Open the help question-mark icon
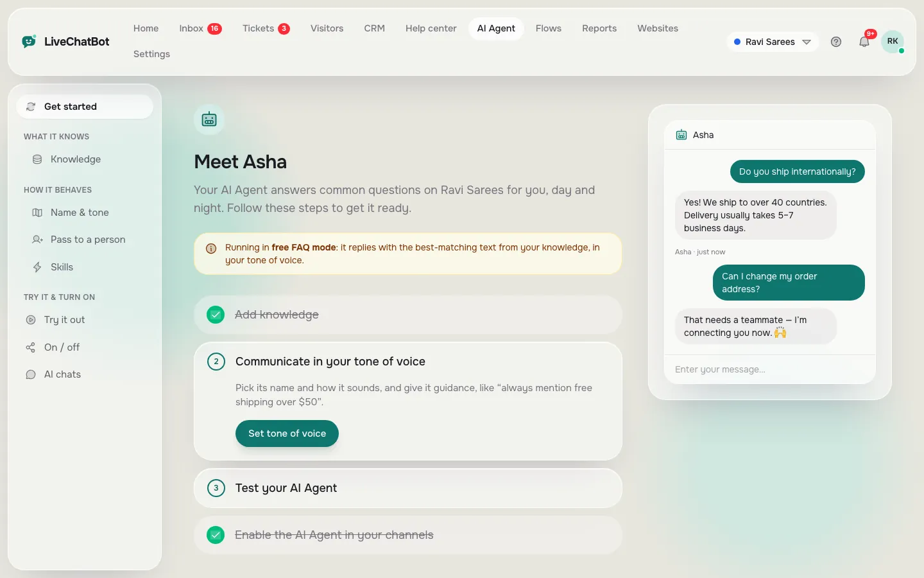 pos(836,42)
